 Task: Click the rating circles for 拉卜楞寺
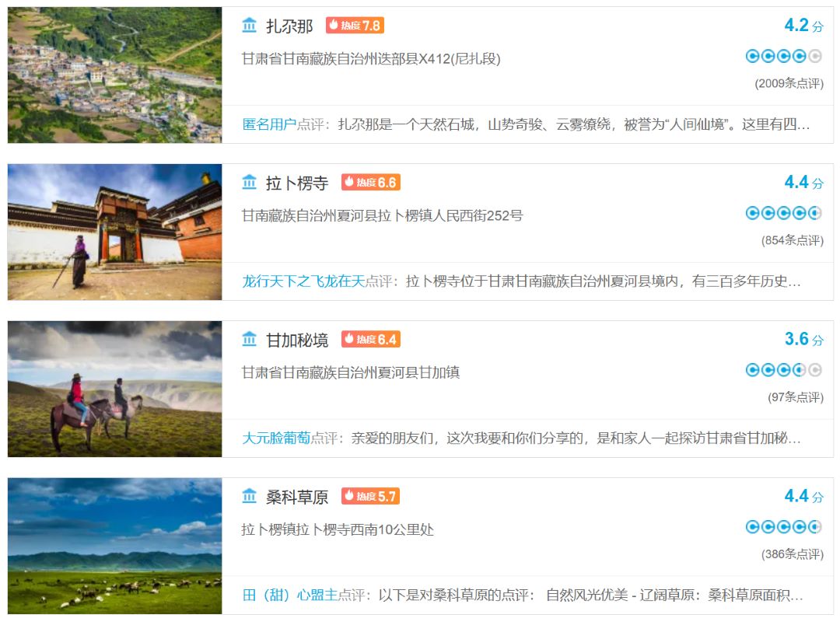[x=784, y=213]
